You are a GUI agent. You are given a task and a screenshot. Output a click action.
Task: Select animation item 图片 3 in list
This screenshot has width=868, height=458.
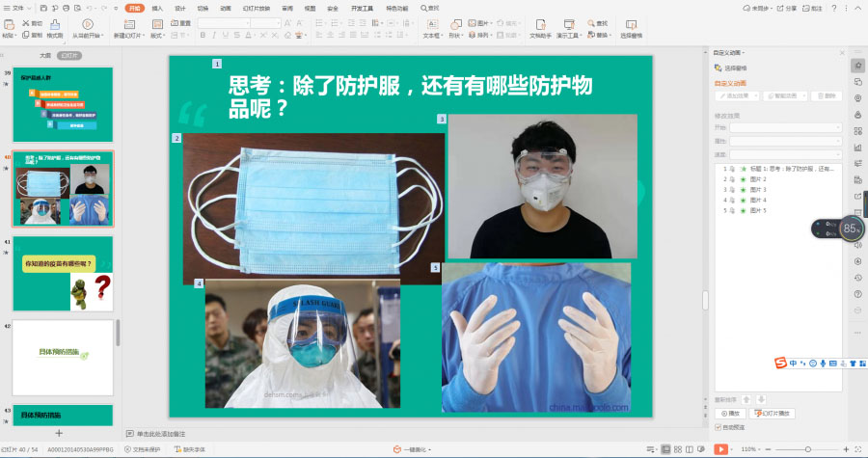757,189
